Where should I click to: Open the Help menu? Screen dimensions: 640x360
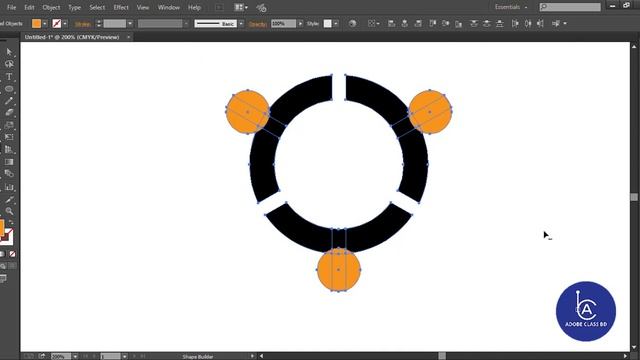tap(194, 7)
